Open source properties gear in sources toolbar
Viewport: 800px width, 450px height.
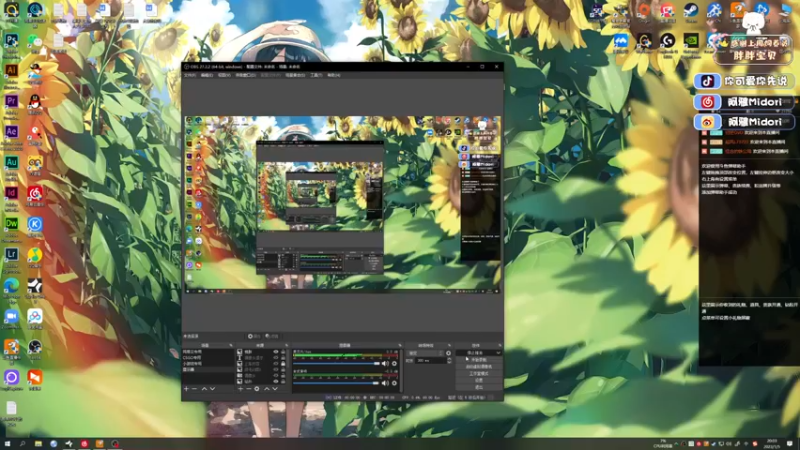[x=257, y=389]
